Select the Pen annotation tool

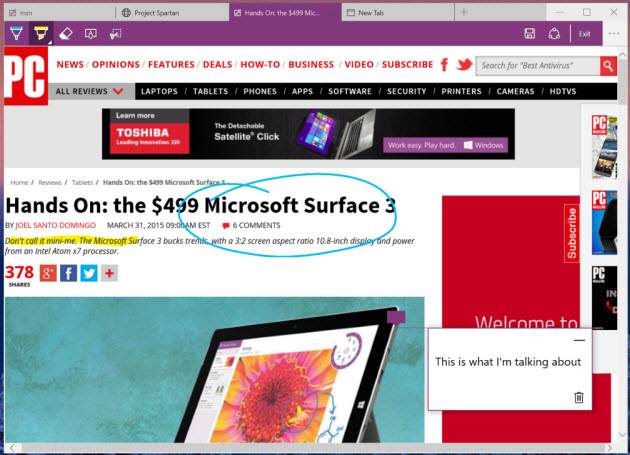tap(16, 33)
